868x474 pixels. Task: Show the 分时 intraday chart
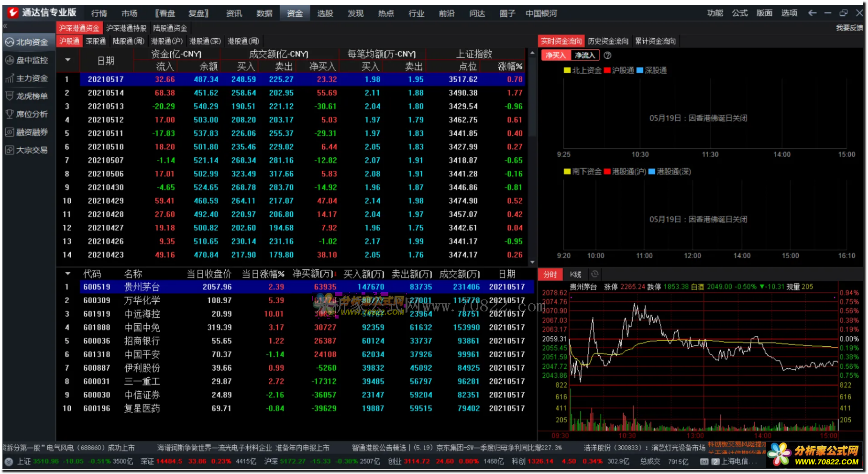550,274
